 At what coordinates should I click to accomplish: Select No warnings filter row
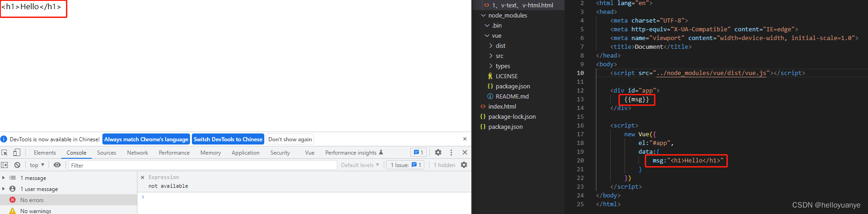(x=69, y=210)
